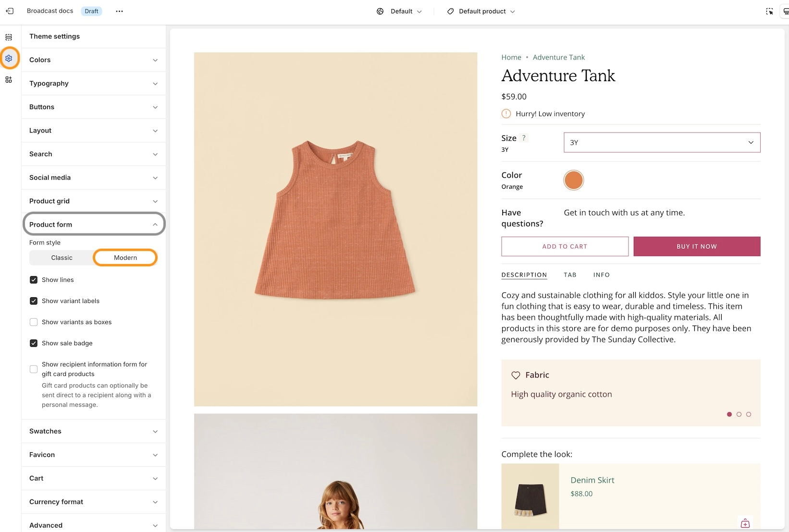Enable Show variants as boxes
Screen dimensions: 789x532
point(34,322)
